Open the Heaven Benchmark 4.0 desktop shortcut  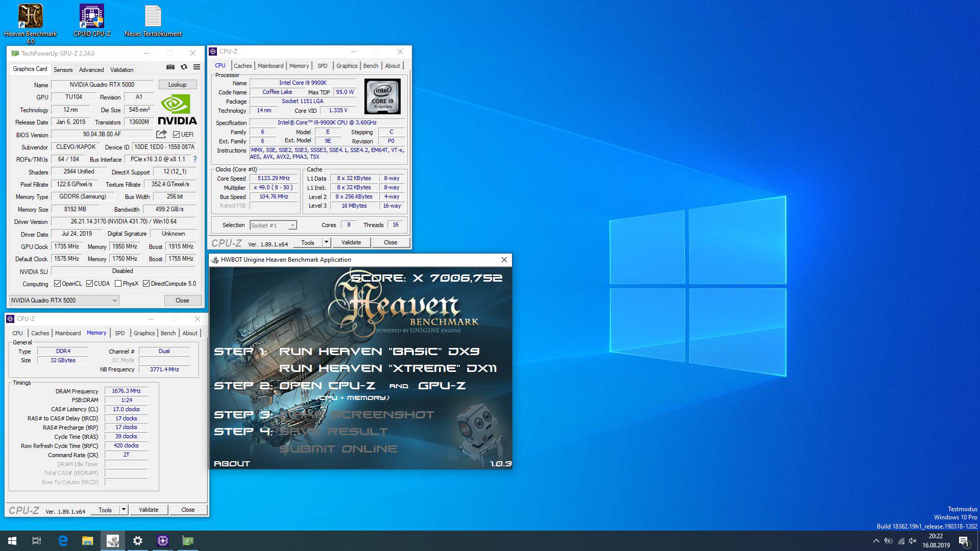tap(30, 23)
